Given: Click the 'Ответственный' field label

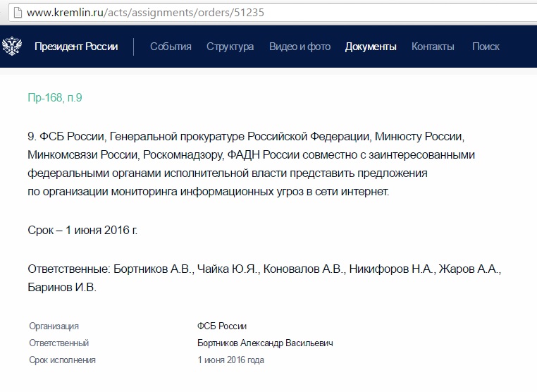Looking at the screenshot, I should (59, 343).
